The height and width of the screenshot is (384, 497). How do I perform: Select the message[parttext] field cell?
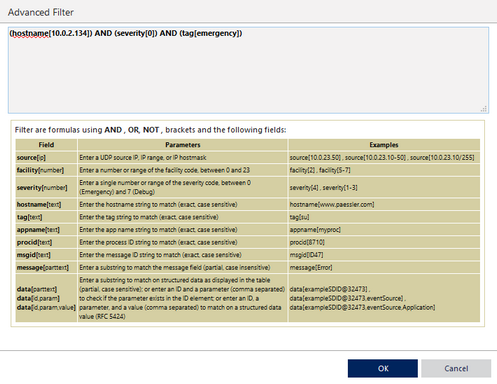point(46,268)
